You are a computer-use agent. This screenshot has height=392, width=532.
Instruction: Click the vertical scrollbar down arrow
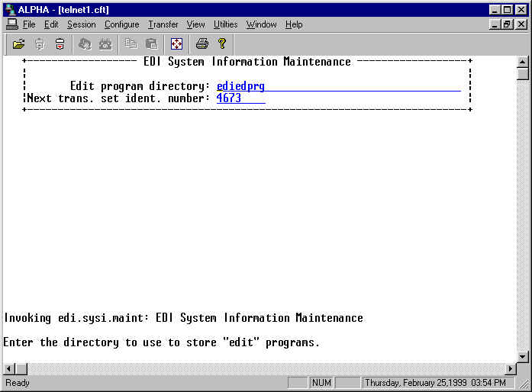pyautogui.click(x=523, y=356)
